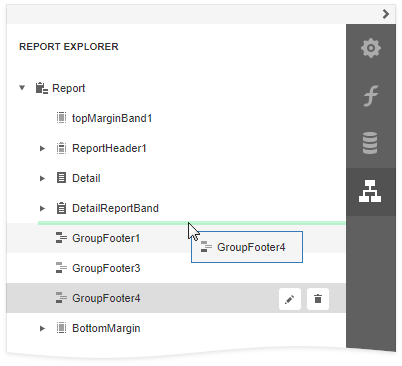
Task: Select the highlighted GroupFooter4 row label
Action: coord(106,298)
